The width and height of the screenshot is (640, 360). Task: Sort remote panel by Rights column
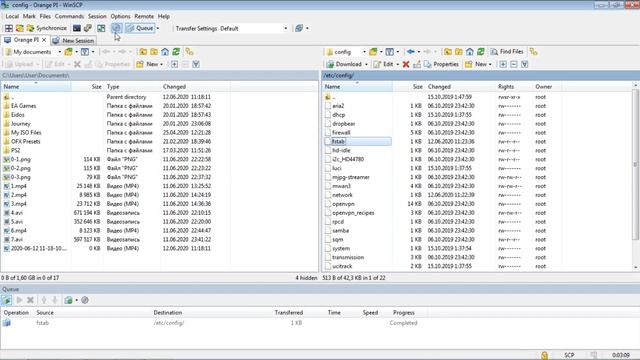click(506, 87)
